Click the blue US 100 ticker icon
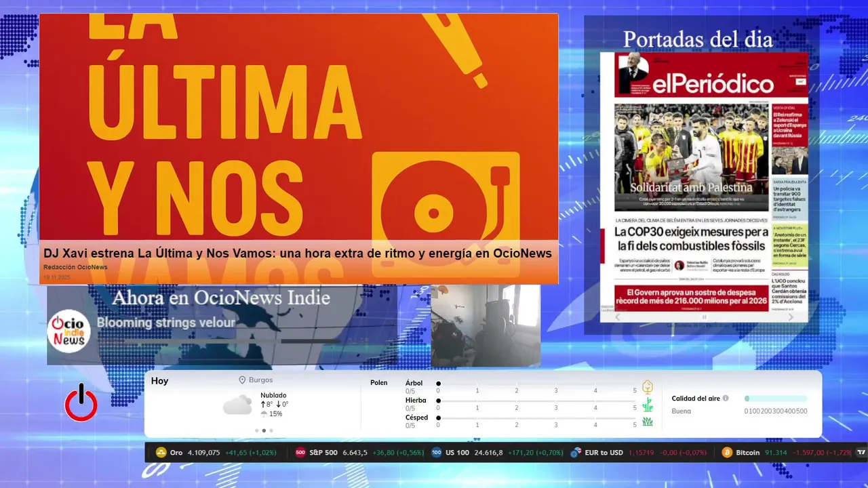Screen dimensions: 868x488 pos(437,453)
